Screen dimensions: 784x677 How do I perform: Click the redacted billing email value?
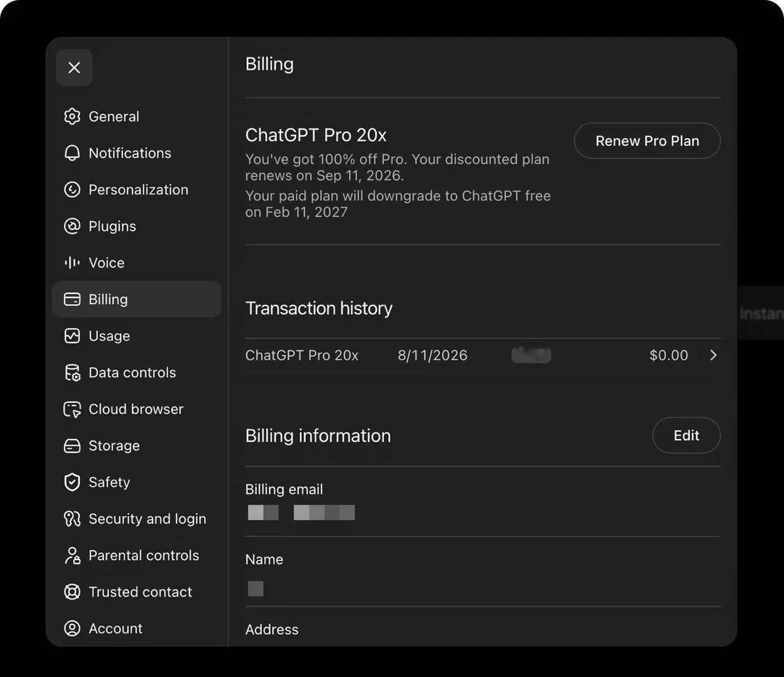[301, 512]
